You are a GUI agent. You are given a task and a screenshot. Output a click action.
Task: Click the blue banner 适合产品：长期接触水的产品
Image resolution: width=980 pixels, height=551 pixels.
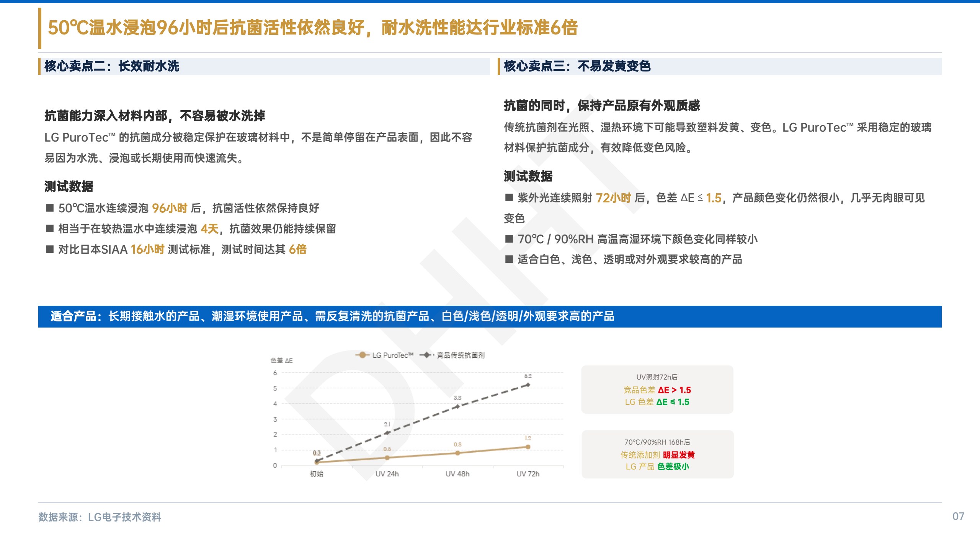point(490,316)
